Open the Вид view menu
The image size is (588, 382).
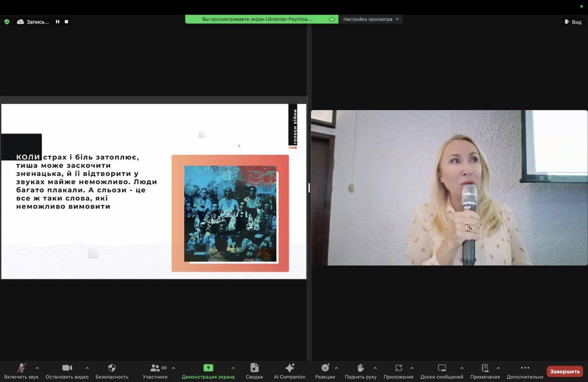(573, 22)
